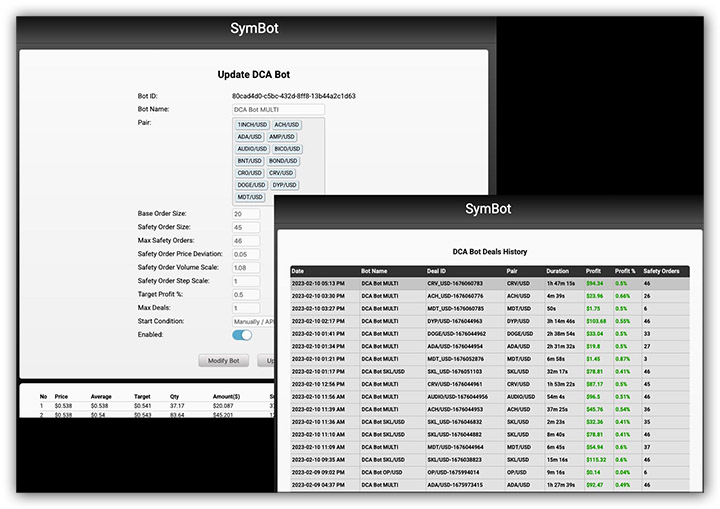Viewport: 720px width, 509px height.
Task: Click the Bot ID value 80cad4d0-c5bc-432d-8ff8-13b44a2c1d63
Action: click(294, 96)
